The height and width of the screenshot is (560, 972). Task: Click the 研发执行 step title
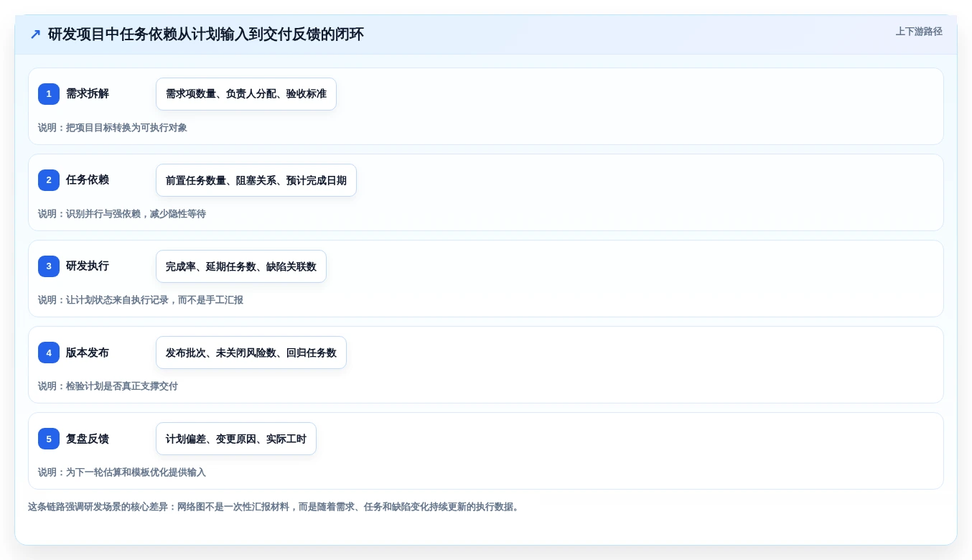(88, 266)
